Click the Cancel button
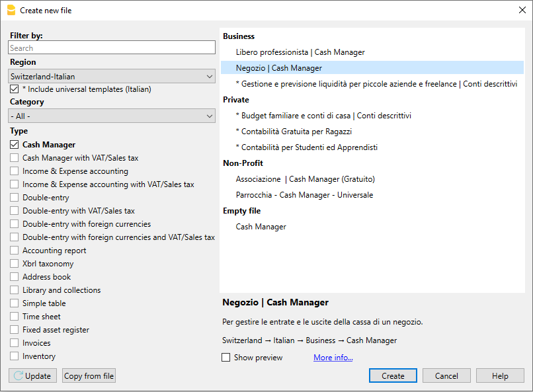This screenshot has height=392, width=533. 446,375
